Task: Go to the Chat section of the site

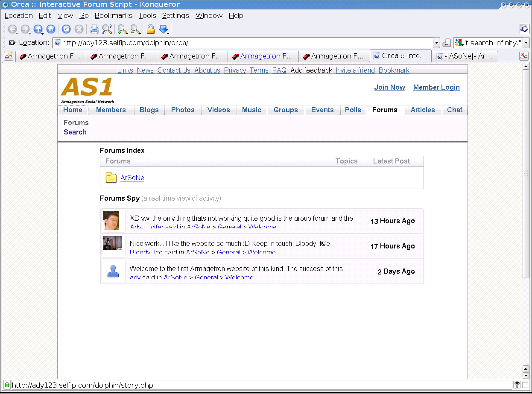Action: (454, 110)
